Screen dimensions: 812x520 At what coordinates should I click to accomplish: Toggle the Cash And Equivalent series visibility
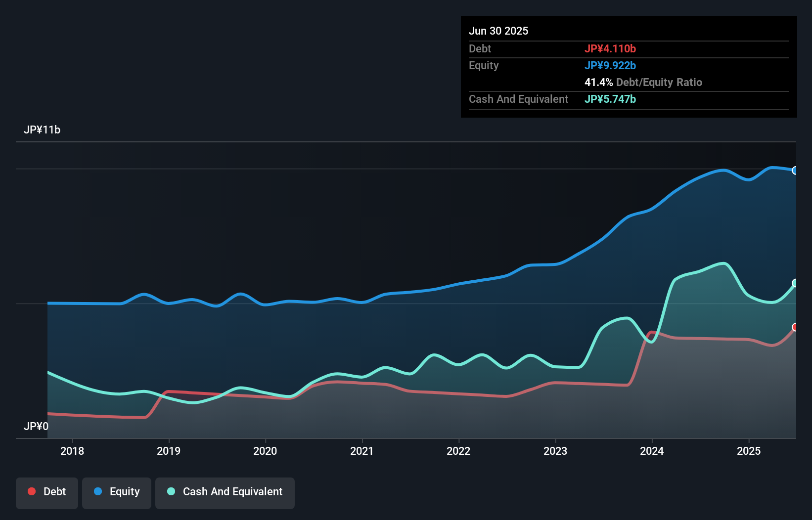[225, 492]
